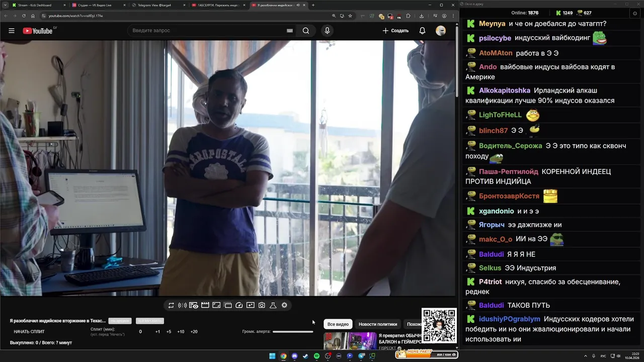
Task: Go back in browser history
Action: [x=6, y=16]
